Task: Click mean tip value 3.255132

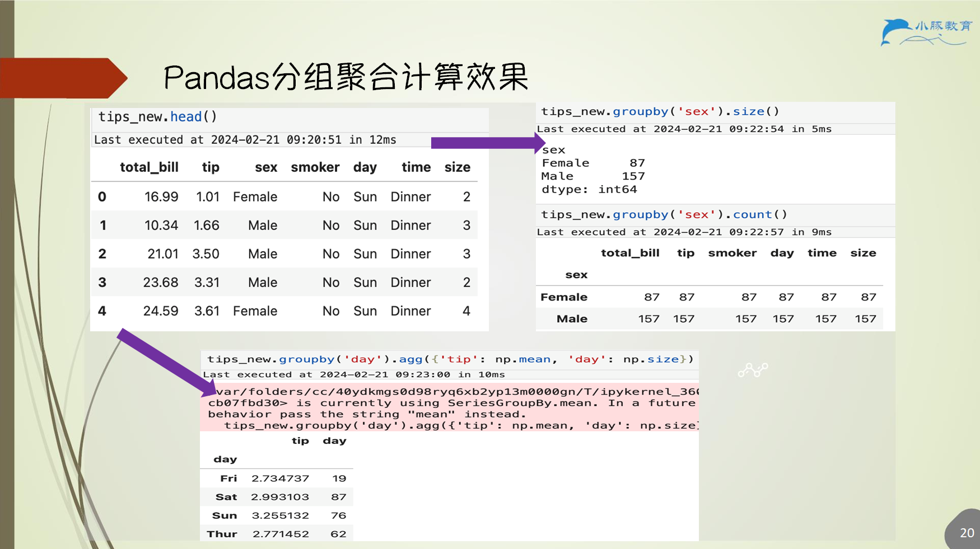Action: pos(280,515)
